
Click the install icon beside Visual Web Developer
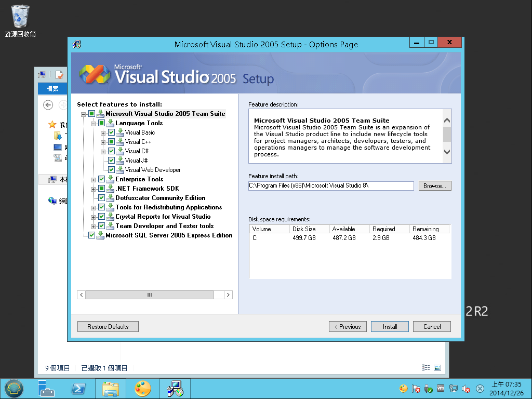point(120,170)
